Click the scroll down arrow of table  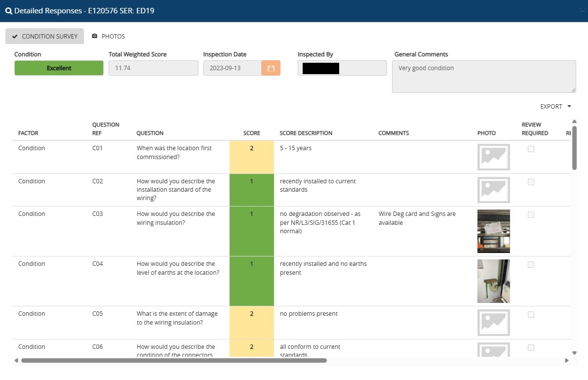[x=574, y=353]
